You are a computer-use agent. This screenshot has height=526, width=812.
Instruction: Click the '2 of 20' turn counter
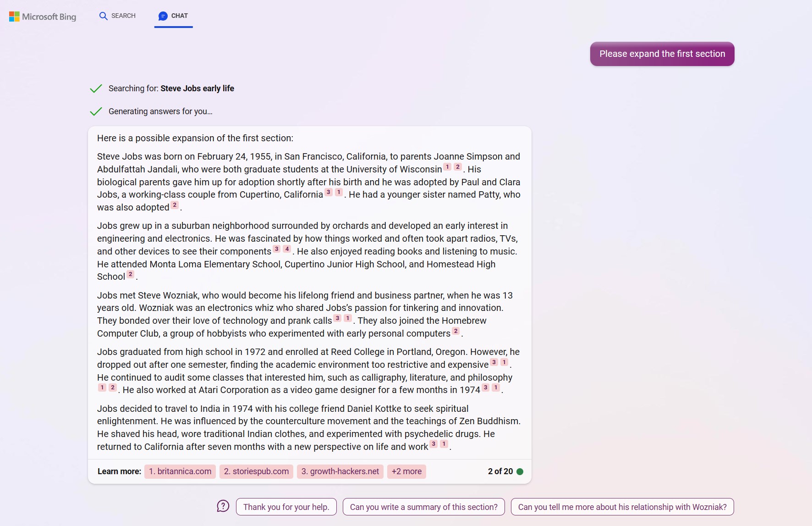500,471
